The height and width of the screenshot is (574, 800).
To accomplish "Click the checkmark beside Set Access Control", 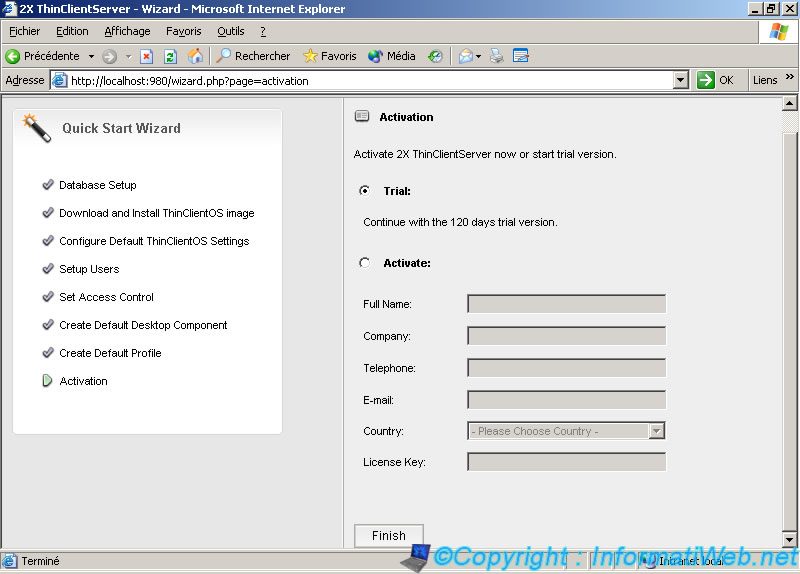I will click(x=48, y=296).
